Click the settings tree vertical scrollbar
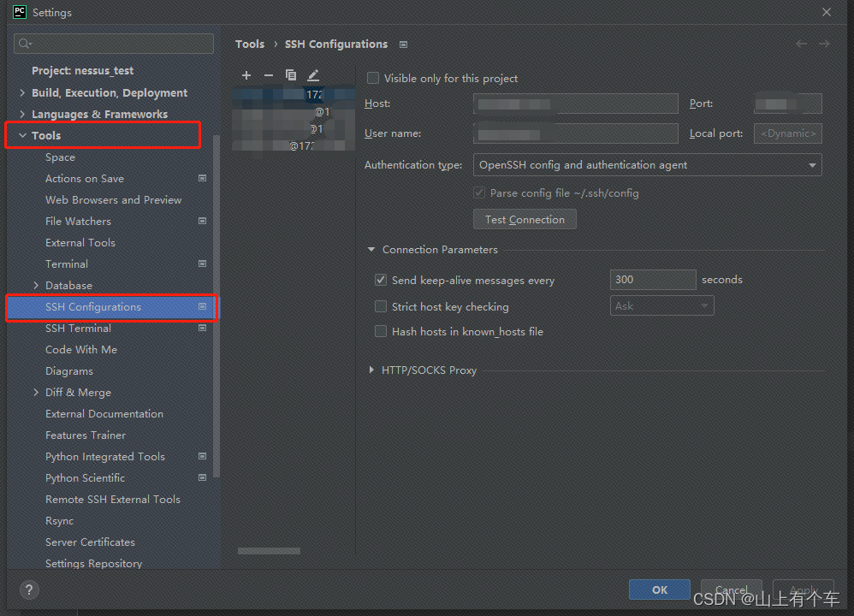 click(x=216, y=305)
